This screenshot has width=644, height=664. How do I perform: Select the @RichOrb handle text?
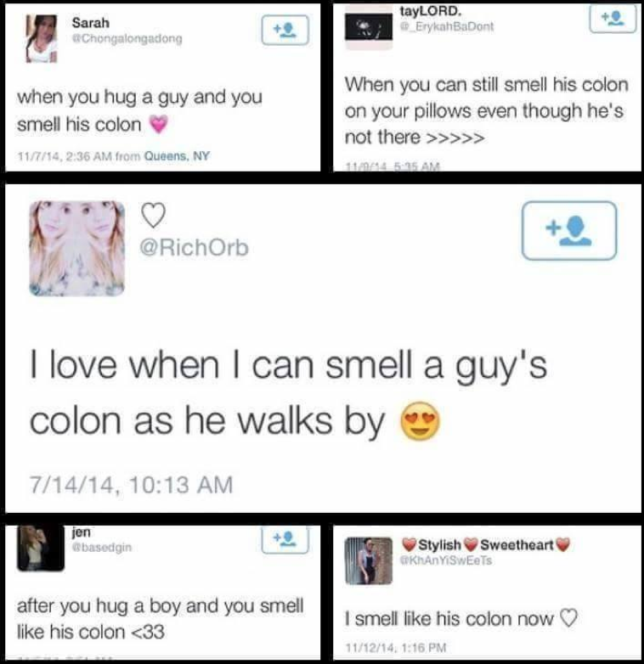194,247
